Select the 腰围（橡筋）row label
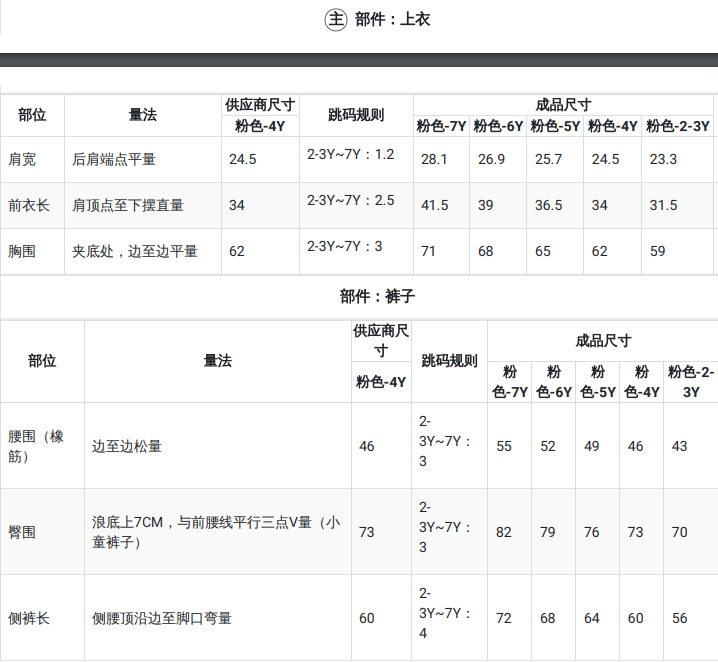 [x=36, y=446]
